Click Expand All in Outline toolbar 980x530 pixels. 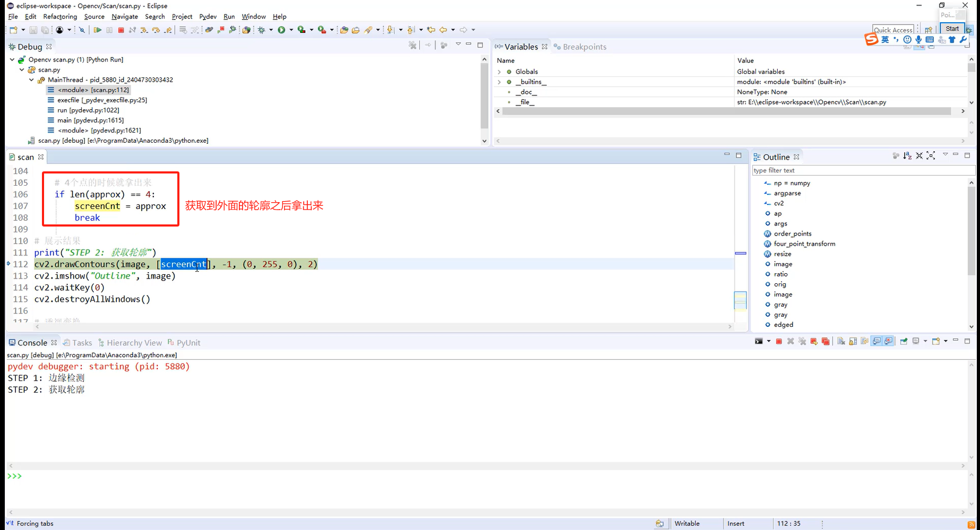click(931, 155)
